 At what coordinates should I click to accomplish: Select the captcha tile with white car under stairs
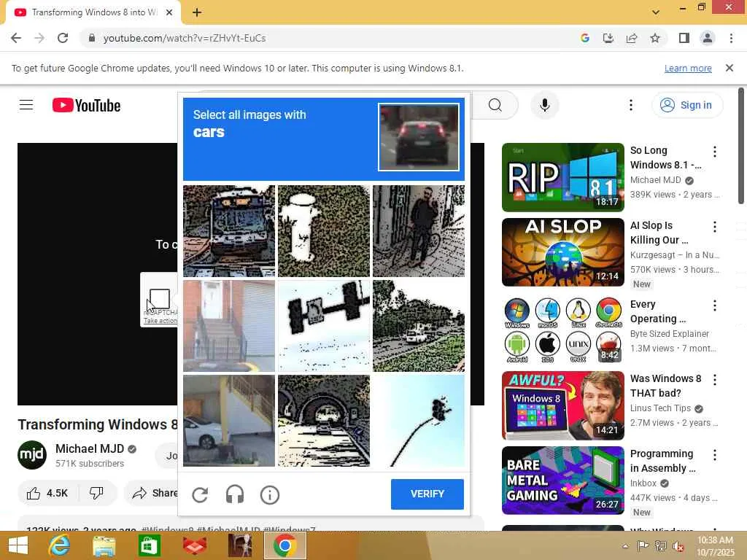(x=229, y=421)
